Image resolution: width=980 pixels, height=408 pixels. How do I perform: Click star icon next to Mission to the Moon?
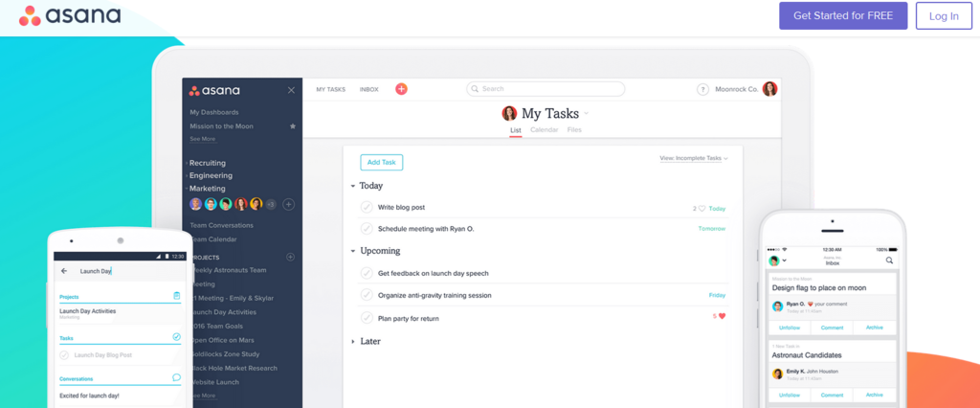pyautogui.click(x=293, y=125)
